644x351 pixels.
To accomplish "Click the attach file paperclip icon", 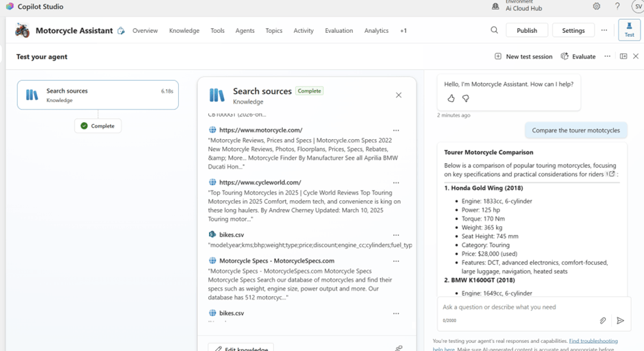I will coord(603,320).
